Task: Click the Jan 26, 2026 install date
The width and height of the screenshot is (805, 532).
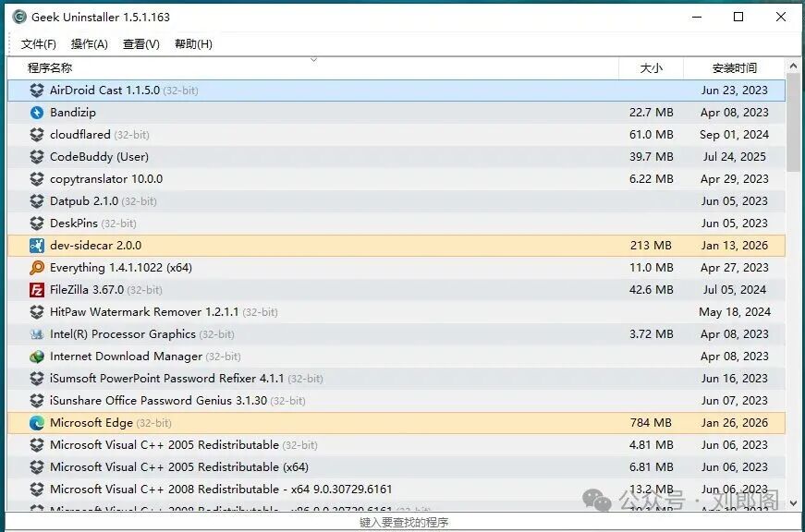Action: (x=734, y=423)
